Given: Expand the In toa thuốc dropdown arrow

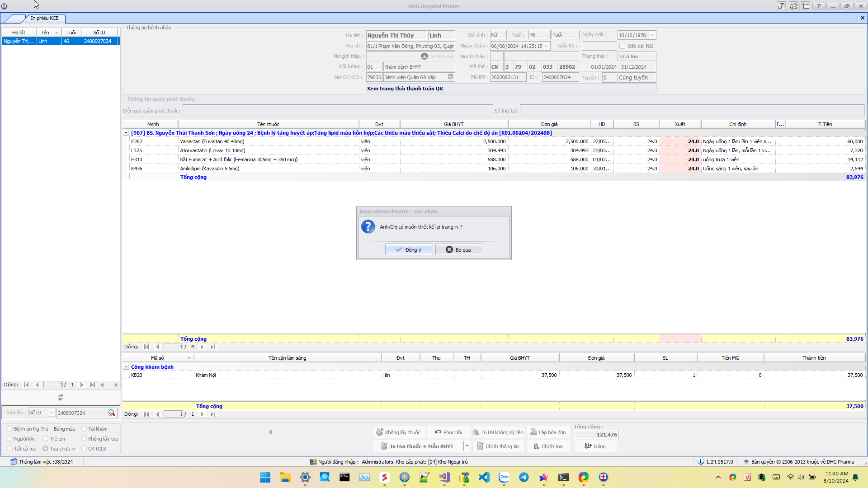Looking at the screenshot, I should 467,446.
